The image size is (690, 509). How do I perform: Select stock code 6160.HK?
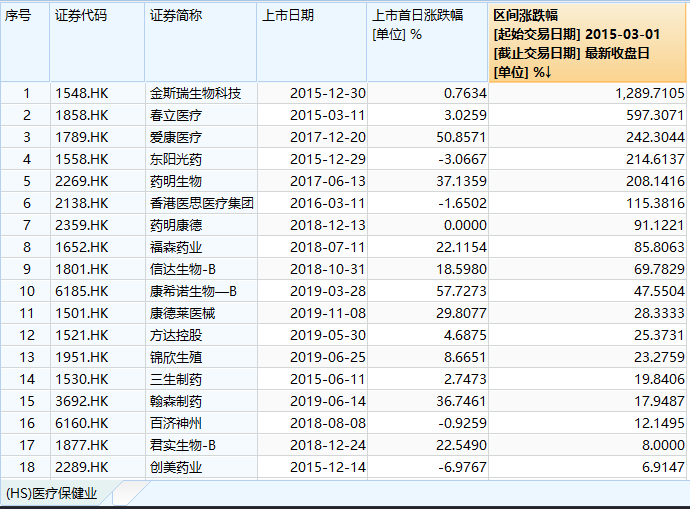click(x=82, y=423)
